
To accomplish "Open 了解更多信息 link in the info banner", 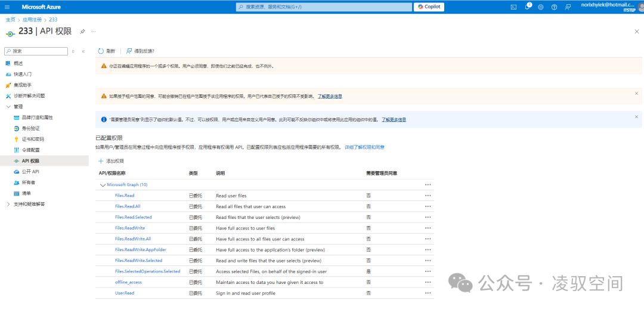I will click(x=394, y=119).
